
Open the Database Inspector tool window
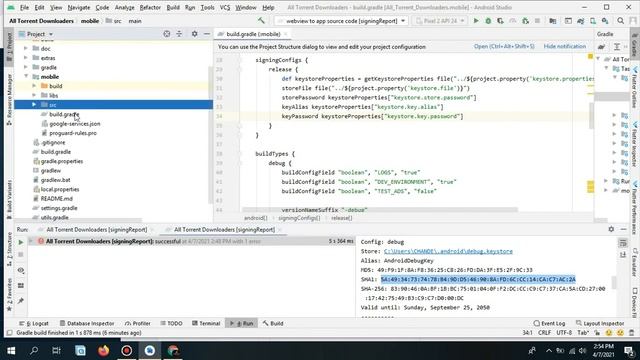point(87,323)
